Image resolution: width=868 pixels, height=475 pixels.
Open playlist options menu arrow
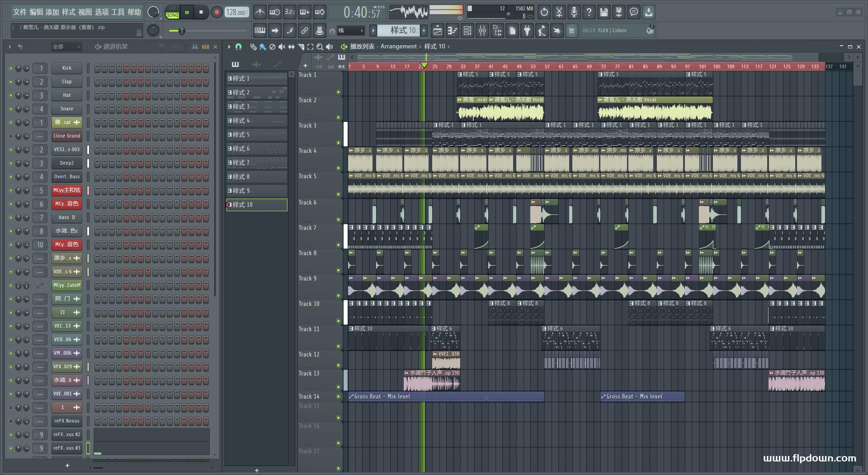click(229, 47)
